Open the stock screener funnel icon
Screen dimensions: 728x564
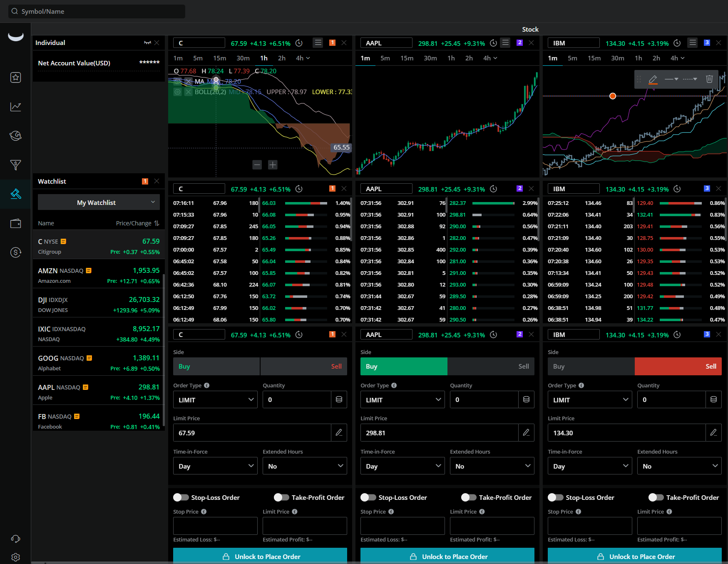point(15,165)
